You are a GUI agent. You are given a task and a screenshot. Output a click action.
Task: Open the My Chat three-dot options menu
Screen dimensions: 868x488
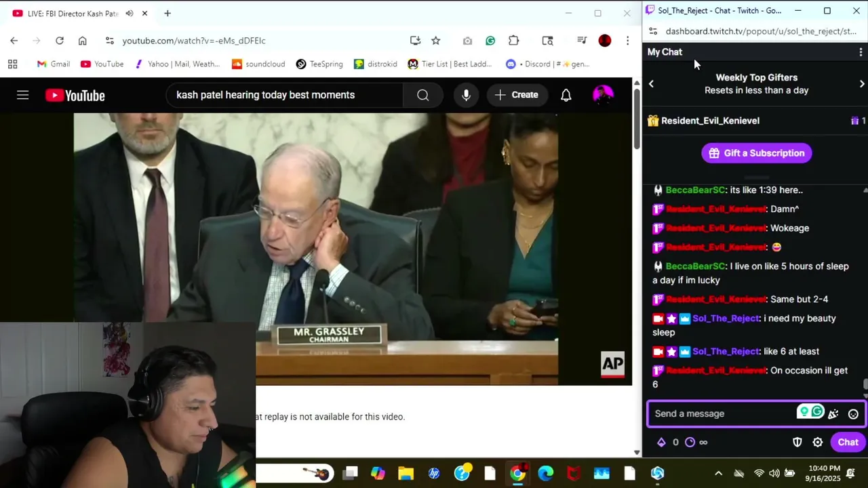(x=861, y=52)
